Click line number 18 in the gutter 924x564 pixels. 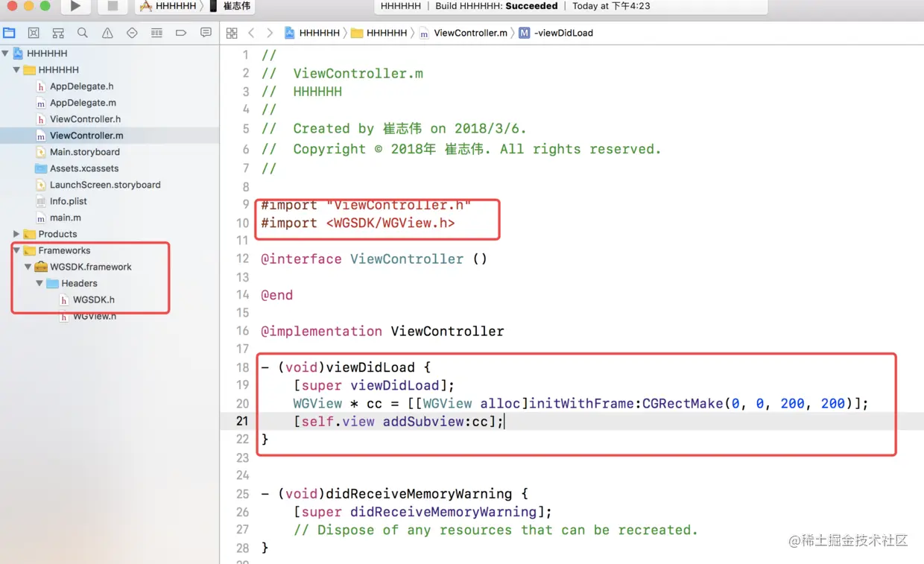tap(242, 367)
